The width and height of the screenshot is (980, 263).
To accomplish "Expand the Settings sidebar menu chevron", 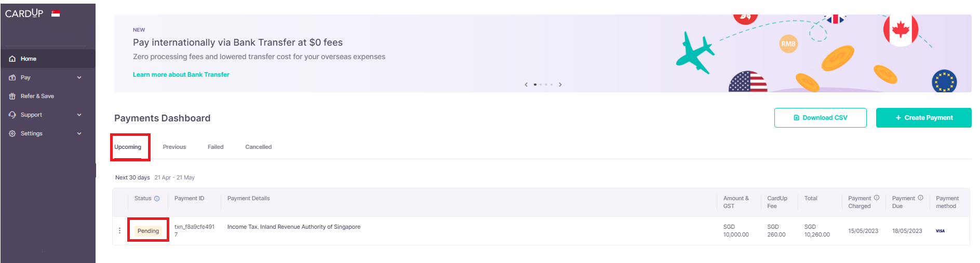I will click(79, 134).
